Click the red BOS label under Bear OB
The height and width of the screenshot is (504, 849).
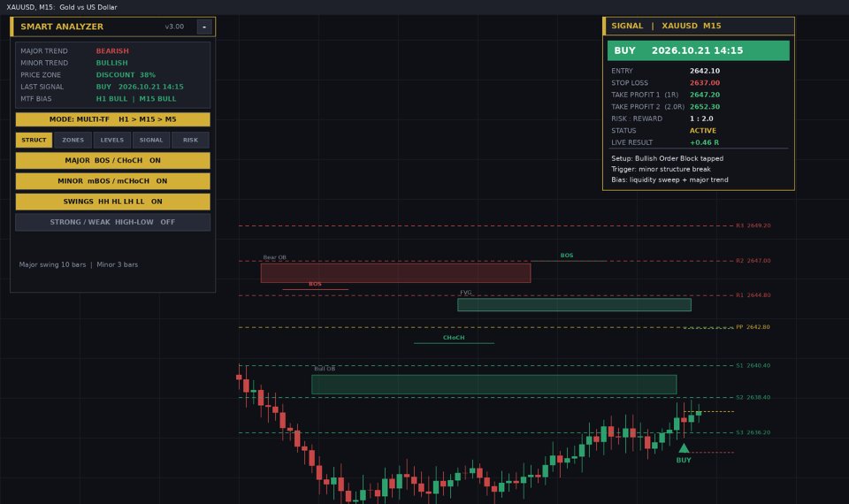pos(315,284)
